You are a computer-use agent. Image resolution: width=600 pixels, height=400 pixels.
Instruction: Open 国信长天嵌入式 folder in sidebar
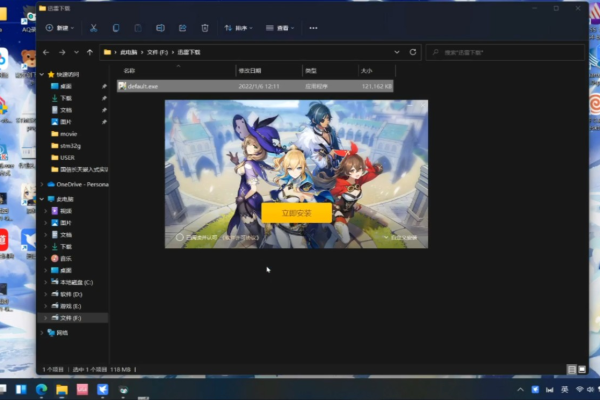80,170
